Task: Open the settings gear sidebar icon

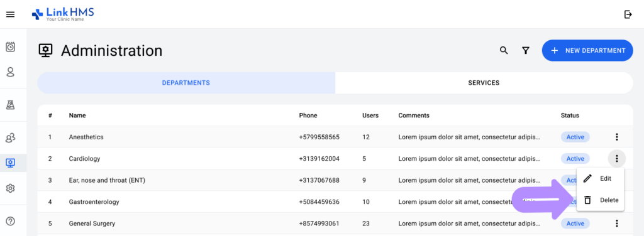Action: point(10,188)
